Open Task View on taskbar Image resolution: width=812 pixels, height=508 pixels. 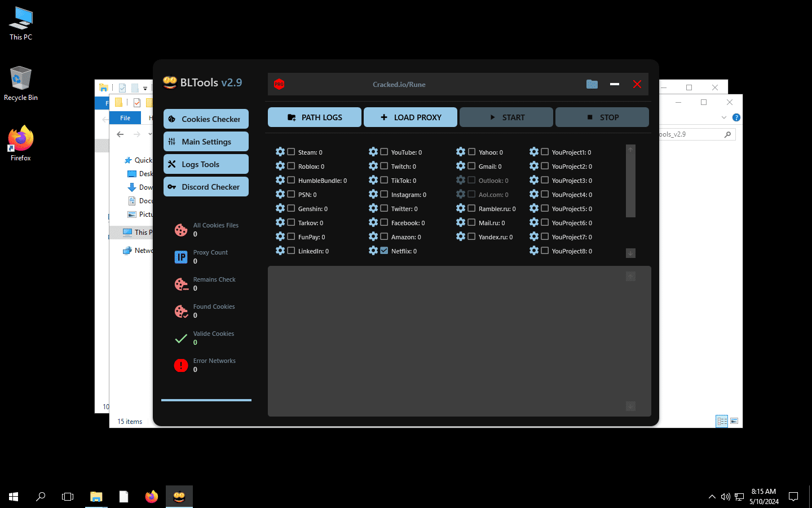click(68, 497)
